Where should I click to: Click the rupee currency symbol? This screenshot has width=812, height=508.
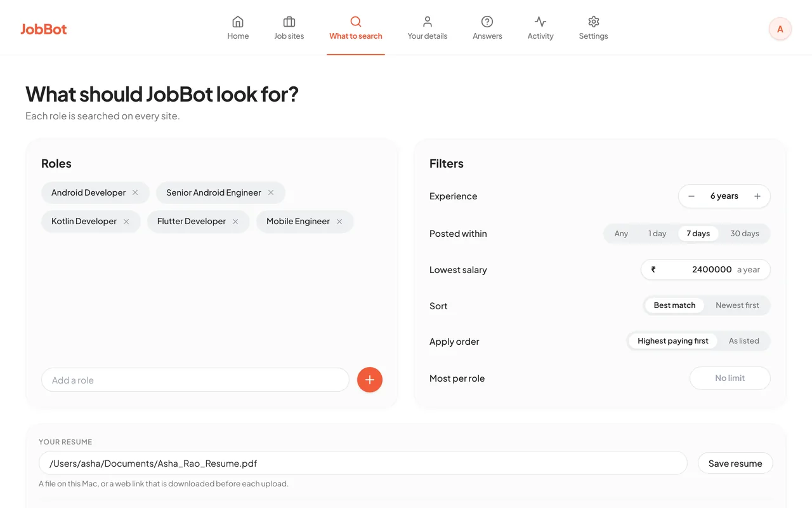pyautogui.click(x=653, y=269)
